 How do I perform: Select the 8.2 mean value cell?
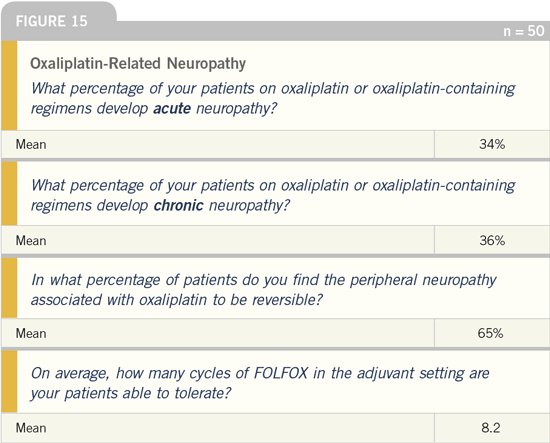pos(492,428)
